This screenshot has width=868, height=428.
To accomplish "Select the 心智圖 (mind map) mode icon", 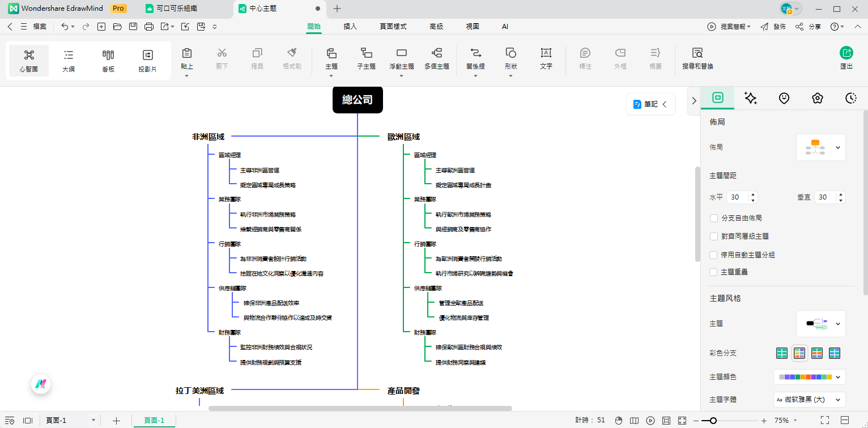I will click(x=28, y=60).
